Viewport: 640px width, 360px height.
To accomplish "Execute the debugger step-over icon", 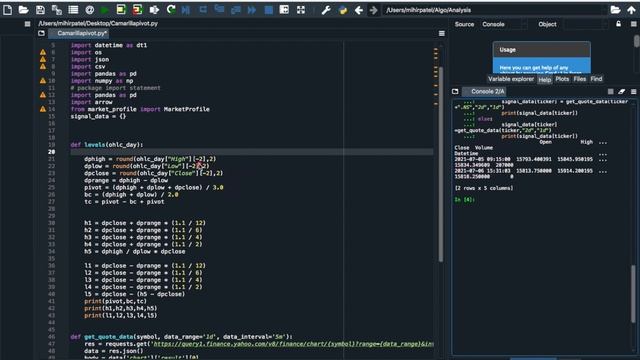I will (x=203, y=10).
